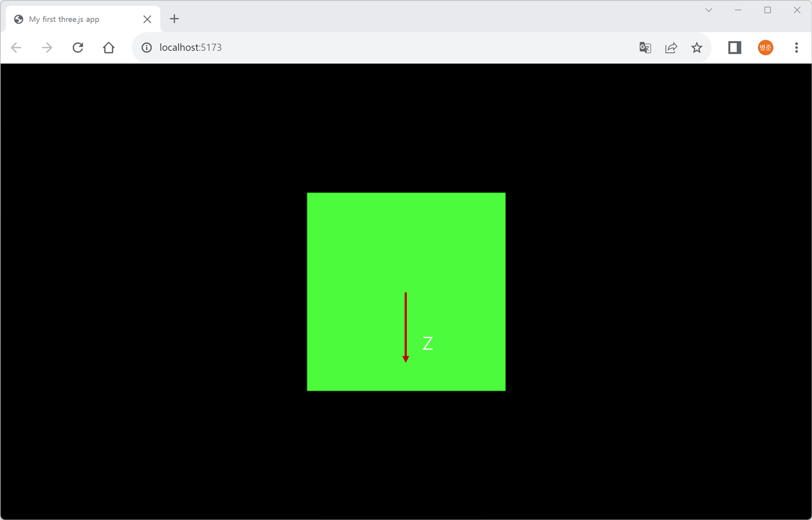The width and height of the screenshot is (812, 520).
Task: Close the browser window
Action: click(797, 10)
